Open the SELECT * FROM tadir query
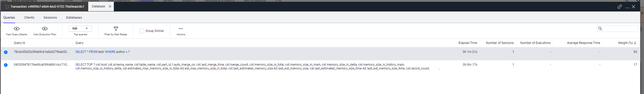 pos(103,52)
